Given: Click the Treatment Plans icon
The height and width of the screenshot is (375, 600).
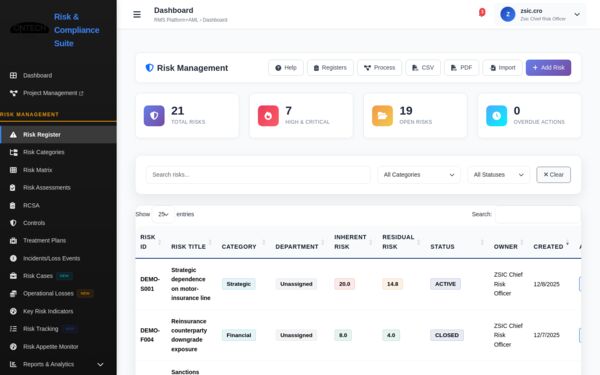Looking at the screenshot, I should [x=13, y=241].
